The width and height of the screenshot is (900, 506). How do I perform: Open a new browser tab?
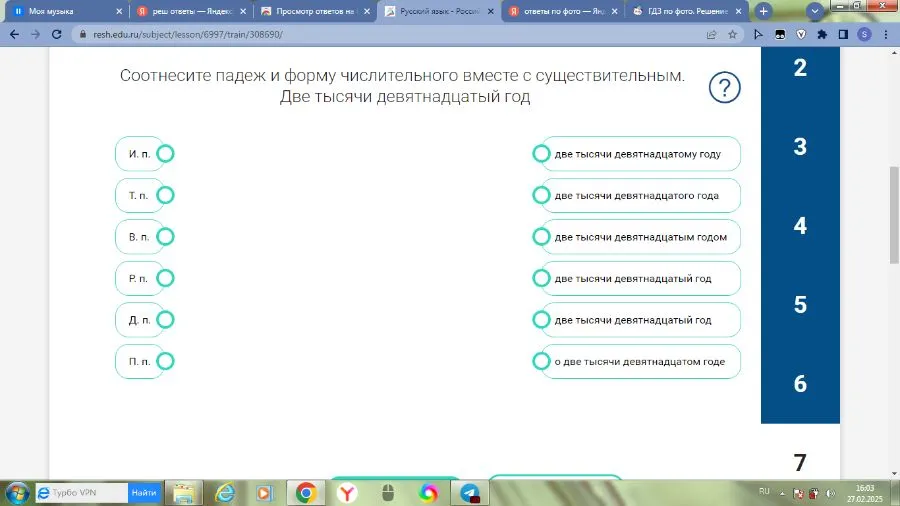(763, 11)
